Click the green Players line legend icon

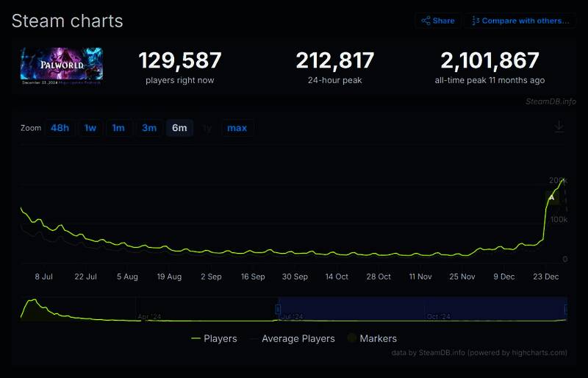tap(196, 338)
